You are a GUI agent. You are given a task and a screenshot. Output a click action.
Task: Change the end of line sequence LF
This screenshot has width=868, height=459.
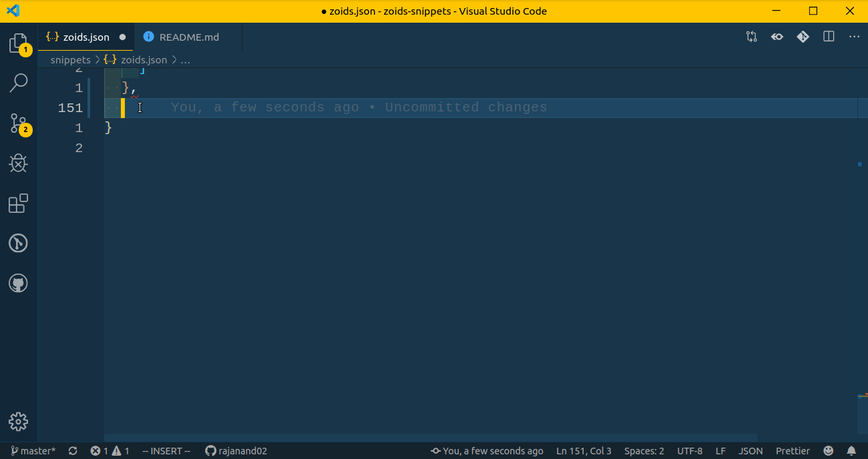tap(721, 451)
